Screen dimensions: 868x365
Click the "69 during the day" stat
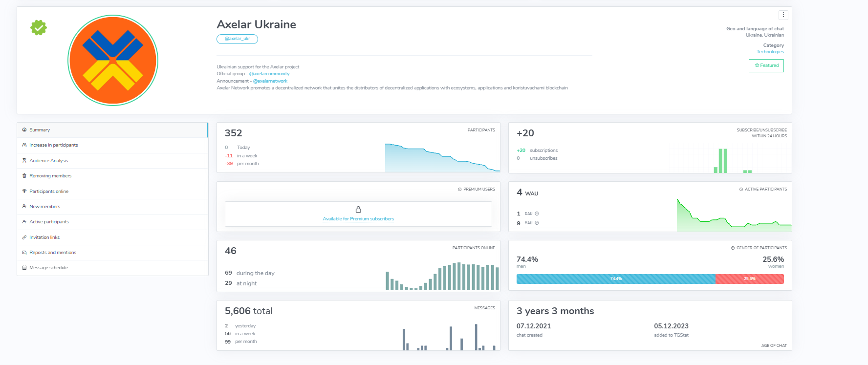pyautogui.click(x=250, y=273)
